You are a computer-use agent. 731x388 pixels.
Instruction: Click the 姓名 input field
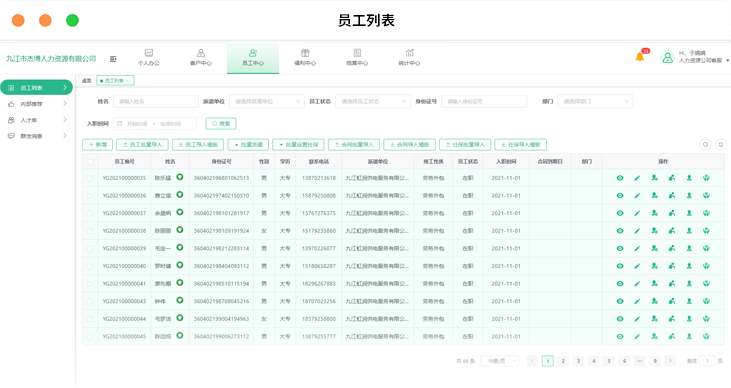point(156,101)
